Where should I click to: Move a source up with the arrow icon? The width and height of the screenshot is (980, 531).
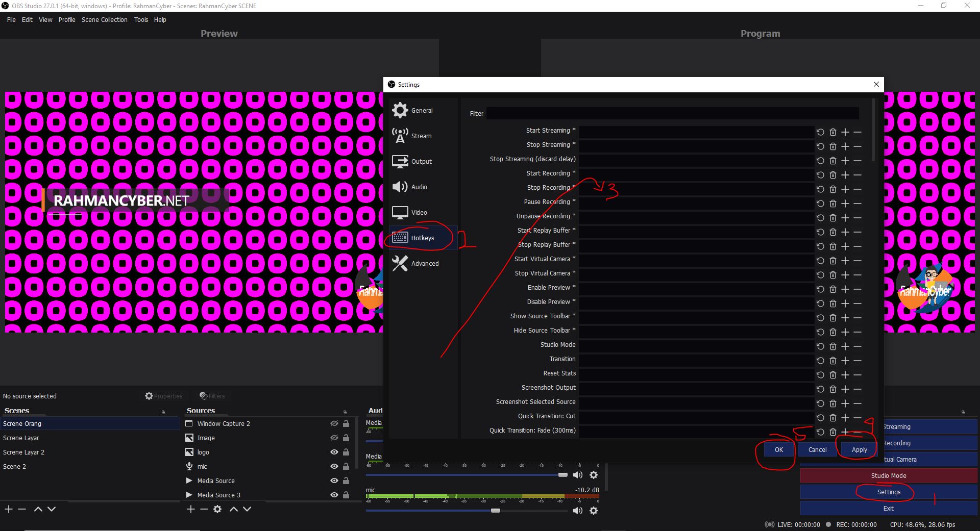coord(233,509)
